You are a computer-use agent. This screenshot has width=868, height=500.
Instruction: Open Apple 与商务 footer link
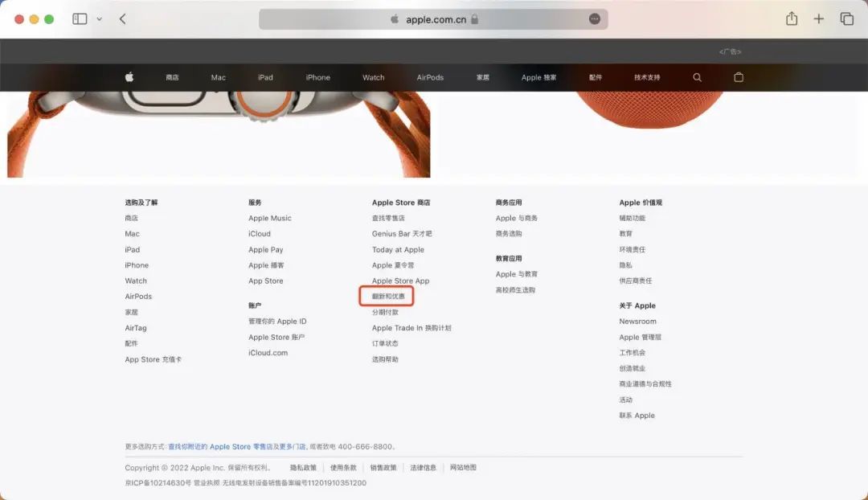[516, 218]
